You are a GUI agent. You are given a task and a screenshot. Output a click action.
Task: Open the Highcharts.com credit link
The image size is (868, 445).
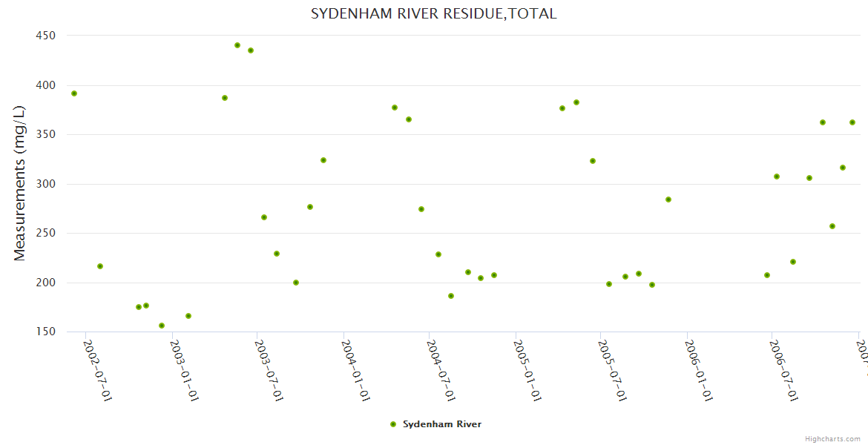832,438
